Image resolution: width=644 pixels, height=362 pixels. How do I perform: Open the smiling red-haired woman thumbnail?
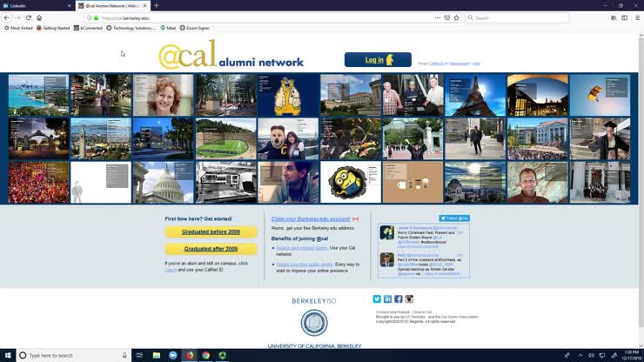(163, 96)
